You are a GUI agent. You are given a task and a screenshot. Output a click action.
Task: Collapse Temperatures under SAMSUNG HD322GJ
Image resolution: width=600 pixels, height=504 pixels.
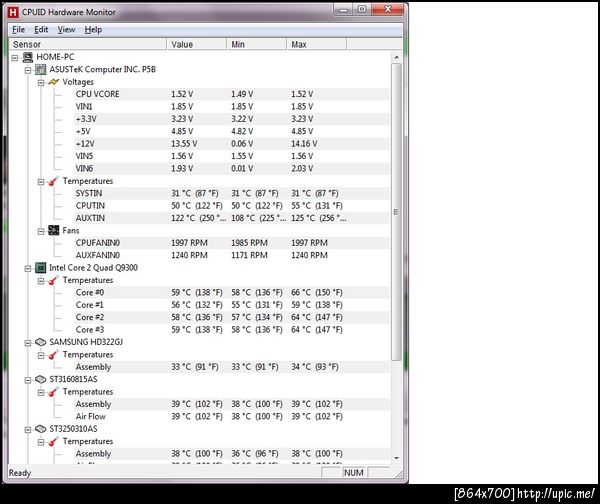[x=41, y=356]
